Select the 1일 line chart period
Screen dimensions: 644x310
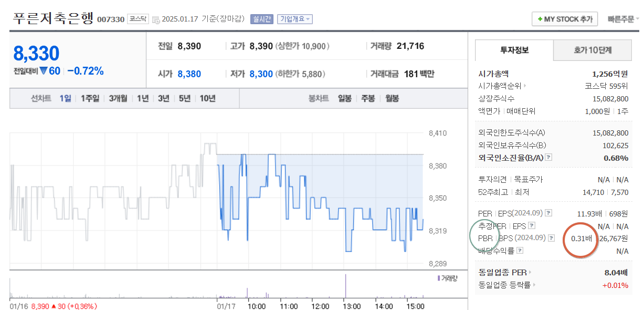pos(65,98)
